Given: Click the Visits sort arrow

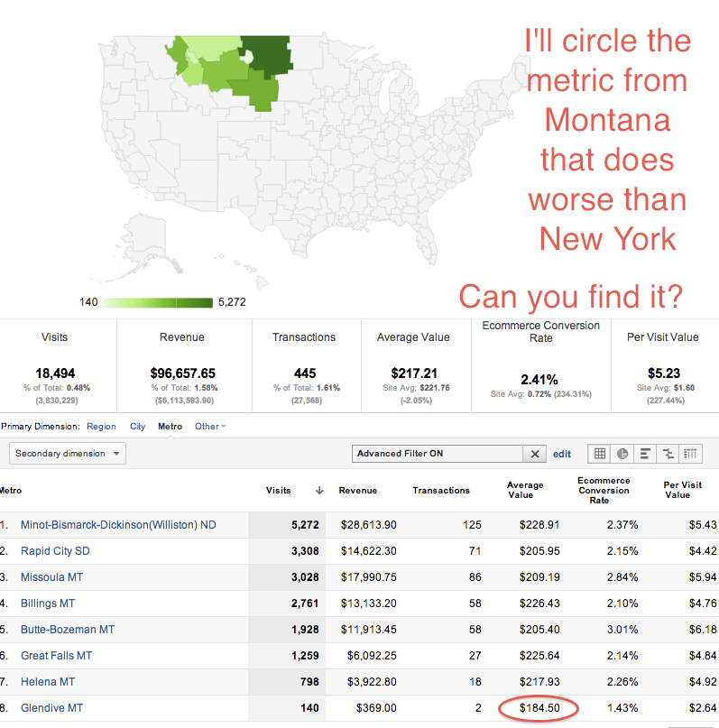Looking at the screenshot, I should point(318,490).
